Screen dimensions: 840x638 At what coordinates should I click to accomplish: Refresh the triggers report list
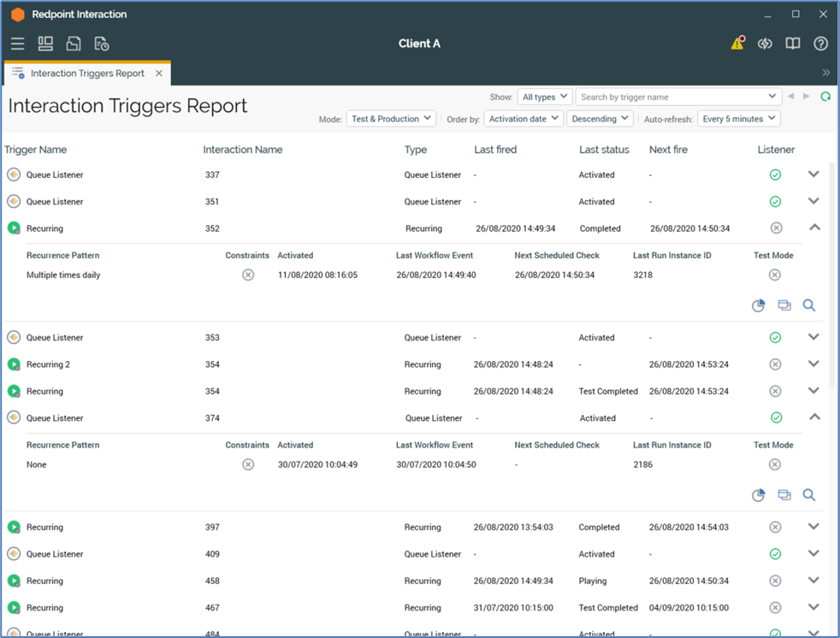click(825, 97)
